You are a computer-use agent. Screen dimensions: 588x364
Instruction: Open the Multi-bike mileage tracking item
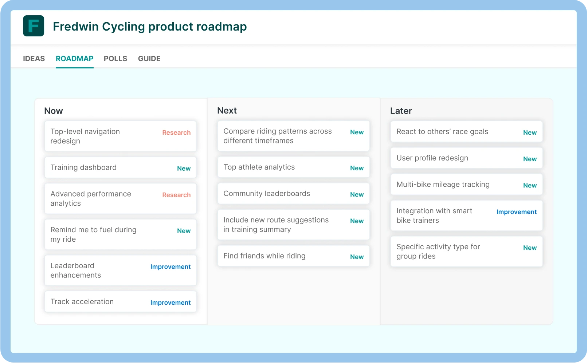[466, 185]
